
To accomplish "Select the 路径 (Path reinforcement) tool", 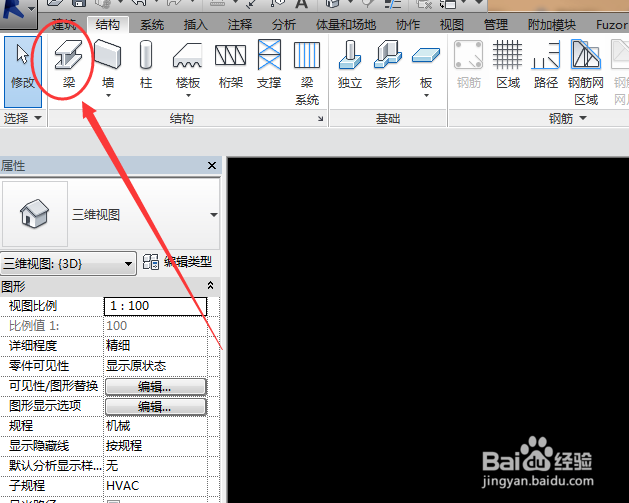I will point(546,64).
